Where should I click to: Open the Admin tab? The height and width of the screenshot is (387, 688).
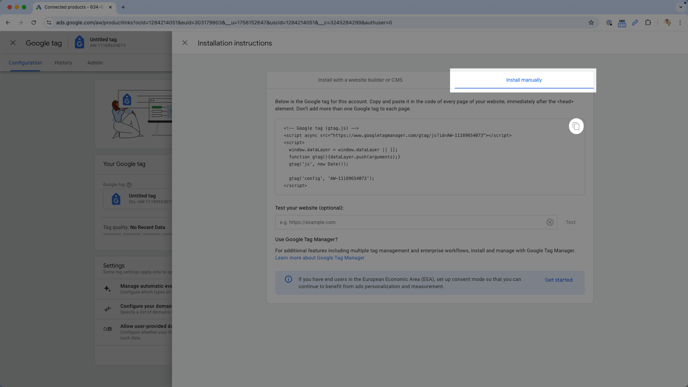click(x=95, y=63)
